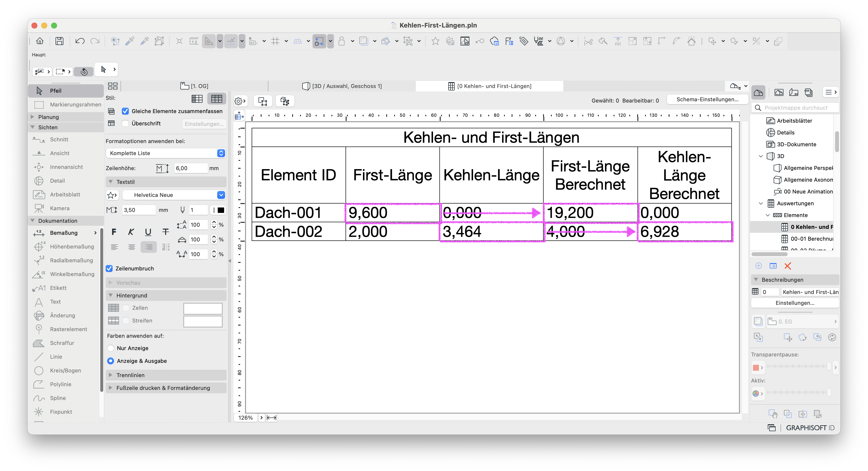This screenshot has height=471, width=868.
Task: Select the Pfeil arrow tool
Action: [x=66, y=91]
